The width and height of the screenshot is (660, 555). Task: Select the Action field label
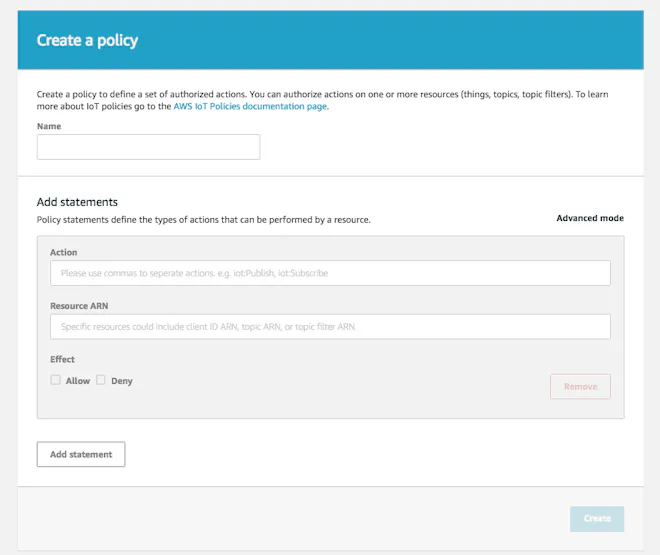(64, 253)
